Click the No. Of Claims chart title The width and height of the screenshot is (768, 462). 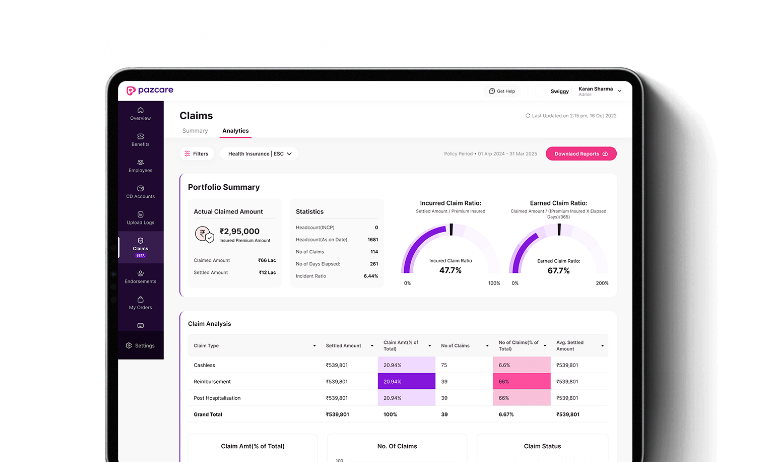point(397,446)
